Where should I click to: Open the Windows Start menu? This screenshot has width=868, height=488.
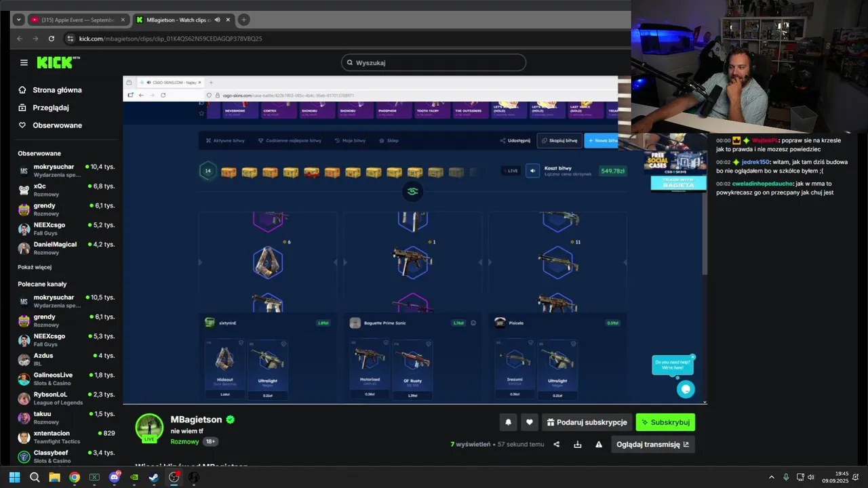point(14,477)
